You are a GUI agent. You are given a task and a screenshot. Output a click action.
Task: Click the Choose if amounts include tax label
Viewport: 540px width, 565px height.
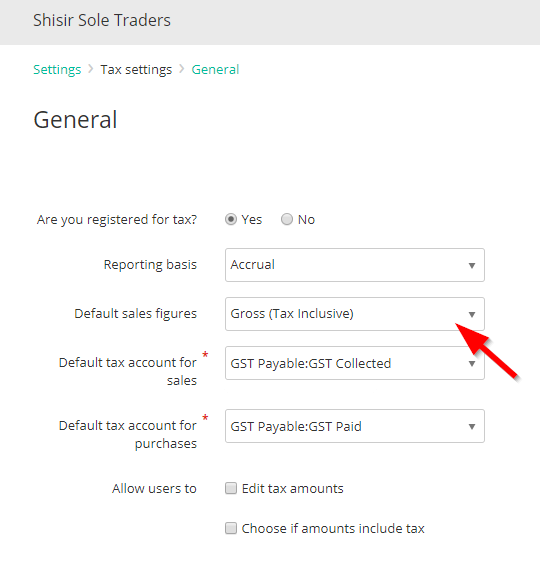coord(333,529)
